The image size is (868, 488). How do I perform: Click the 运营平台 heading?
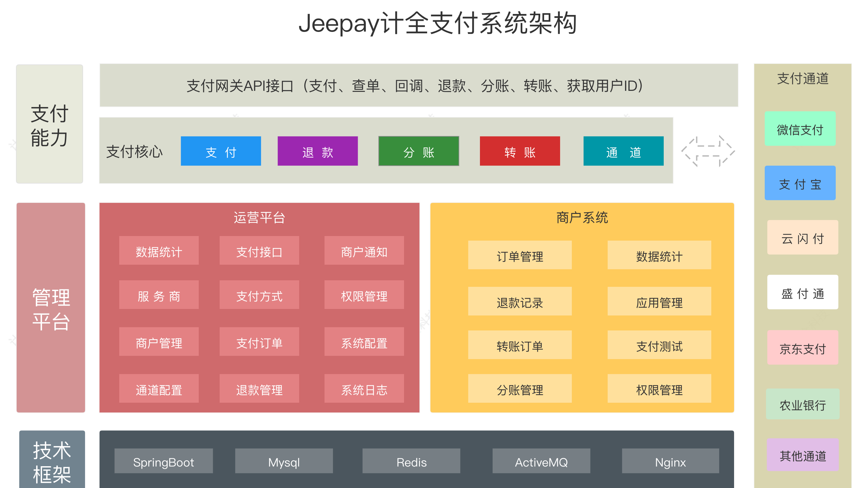click(x=259, y=217)
